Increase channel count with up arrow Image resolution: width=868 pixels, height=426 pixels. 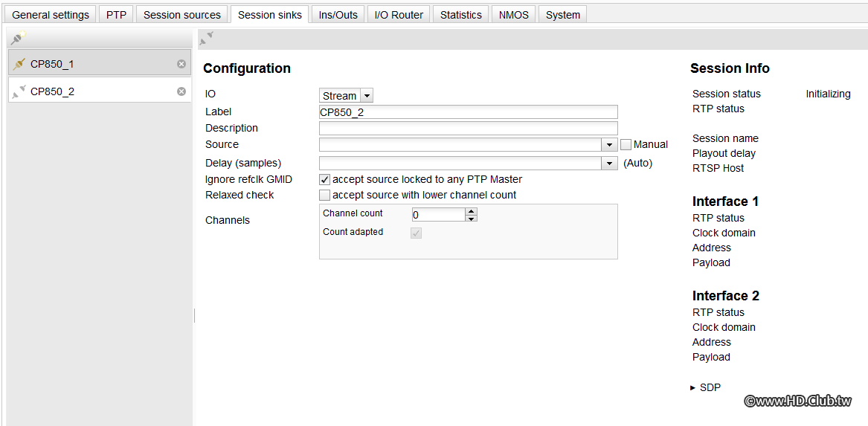pos(471,210)
